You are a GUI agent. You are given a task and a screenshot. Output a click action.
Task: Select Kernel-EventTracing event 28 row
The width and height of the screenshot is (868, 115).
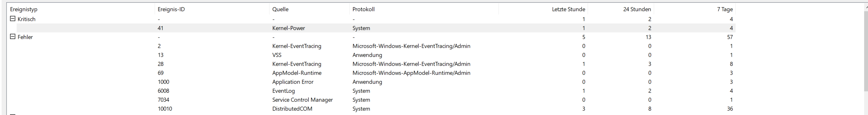coord(376,64)
